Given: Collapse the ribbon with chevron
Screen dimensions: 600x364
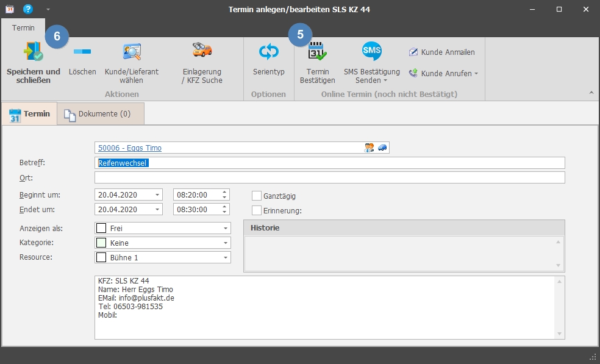Looking at the screenshot, I should (591, 93).
